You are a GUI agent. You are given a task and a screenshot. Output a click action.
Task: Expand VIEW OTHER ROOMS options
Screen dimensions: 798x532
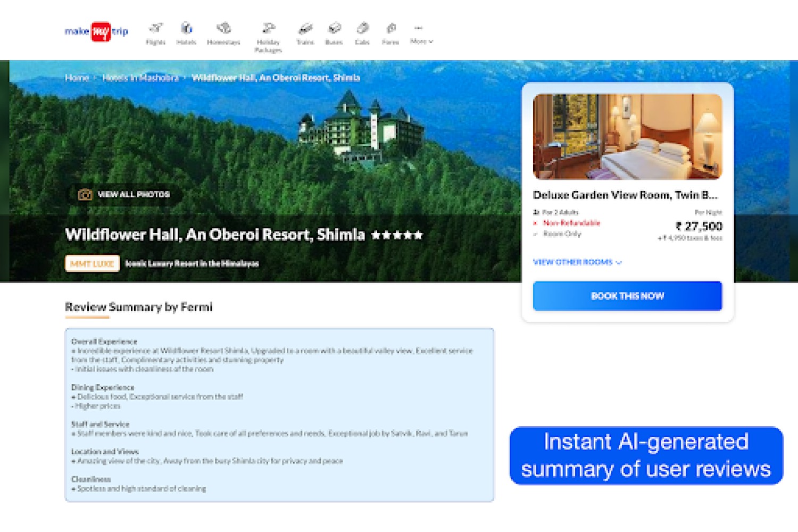pyautogui.click(x=577, y=262)
